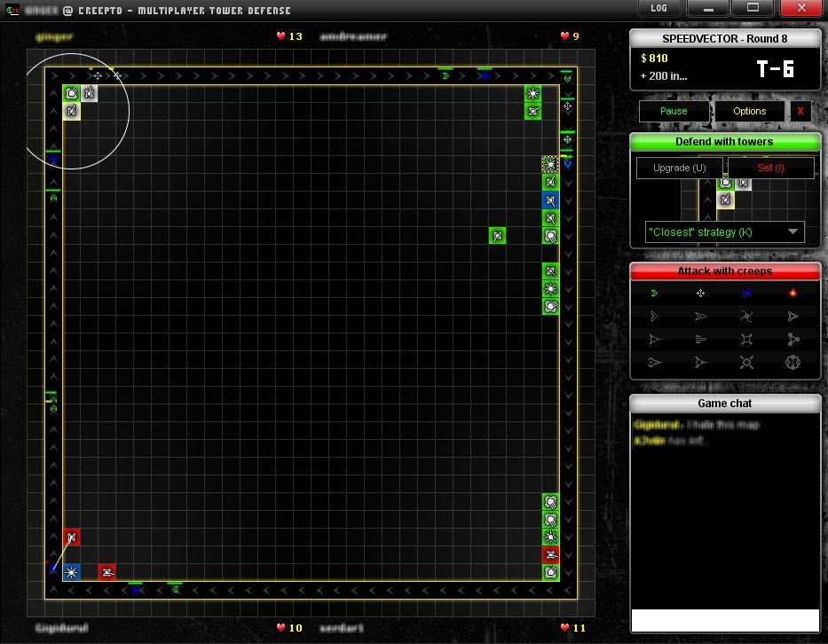Select the isolated green tower mid-field
This screenshot has height=644, width=828.
498,235
